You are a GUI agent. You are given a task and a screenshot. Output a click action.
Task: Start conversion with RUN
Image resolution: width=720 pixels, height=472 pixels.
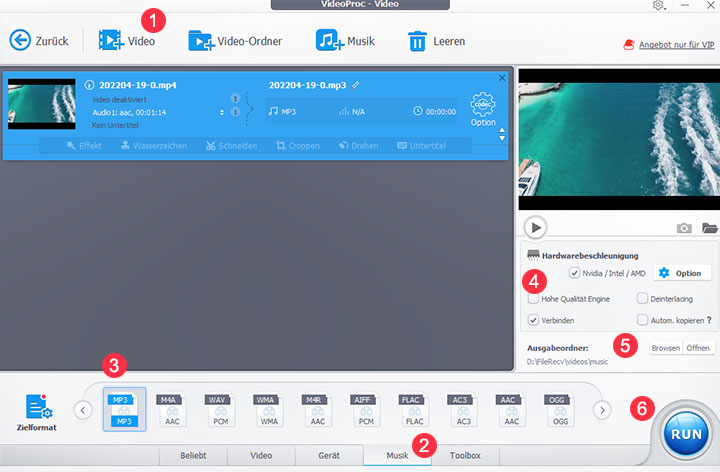tap(686, 434)
